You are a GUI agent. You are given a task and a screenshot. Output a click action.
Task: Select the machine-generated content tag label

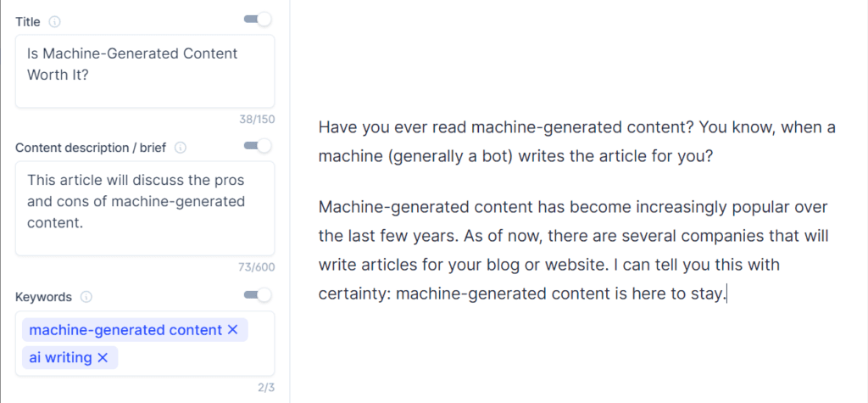pos(125,330)
